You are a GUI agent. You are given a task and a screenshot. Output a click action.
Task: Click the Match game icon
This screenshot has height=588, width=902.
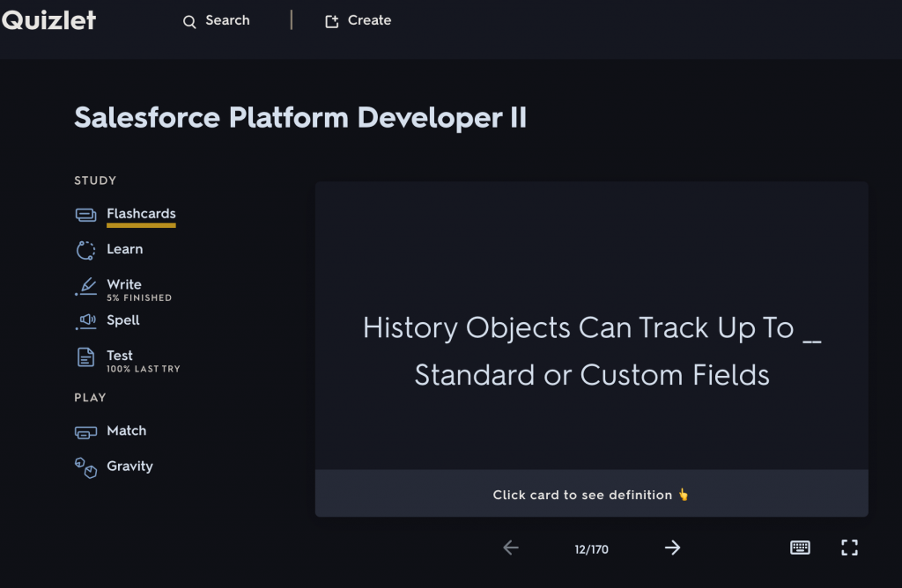(85, 432)
